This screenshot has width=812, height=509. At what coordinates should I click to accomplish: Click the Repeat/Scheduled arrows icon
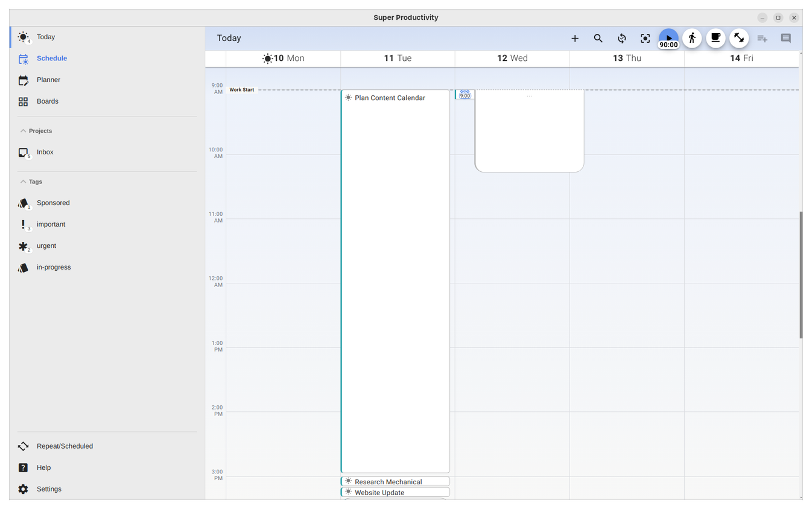tap(23, 446)
